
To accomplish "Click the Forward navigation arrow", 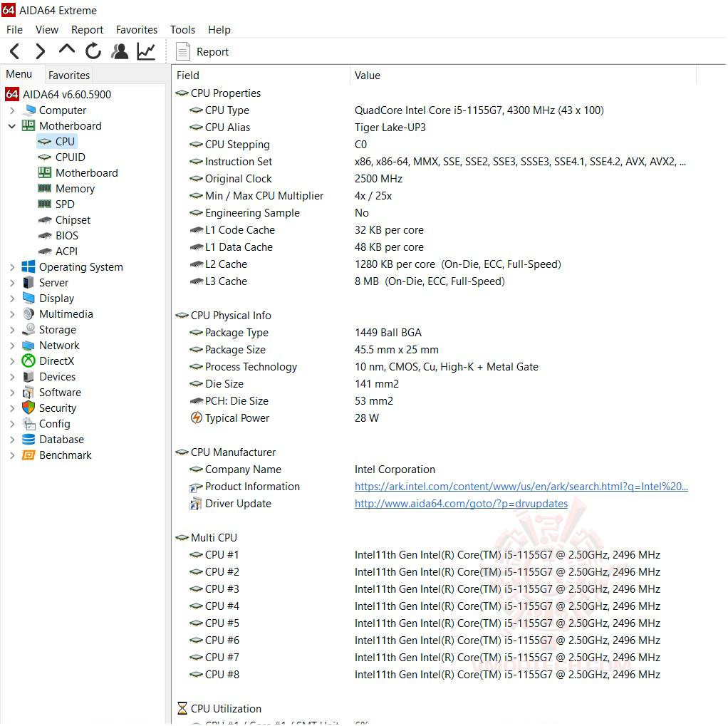I will pyautogui.click(x=41, y=51).
